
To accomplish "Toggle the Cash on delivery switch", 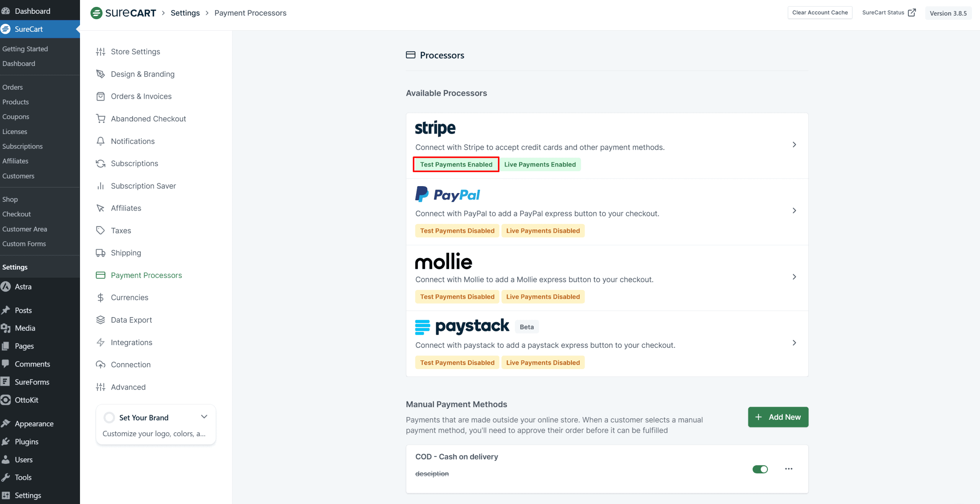I will 760,469.
